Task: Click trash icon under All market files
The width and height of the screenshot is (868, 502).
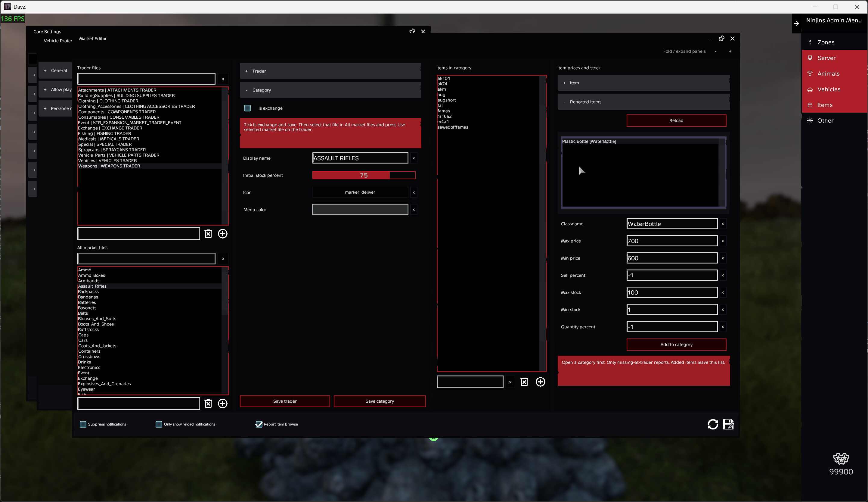Action: 208,404
